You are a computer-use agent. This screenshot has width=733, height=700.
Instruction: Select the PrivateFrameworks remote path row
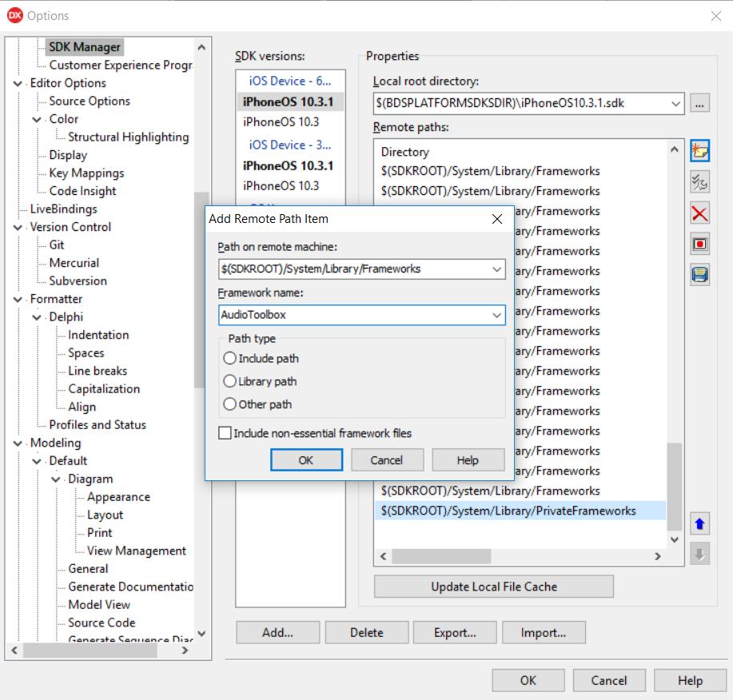(x=520, y=511)
